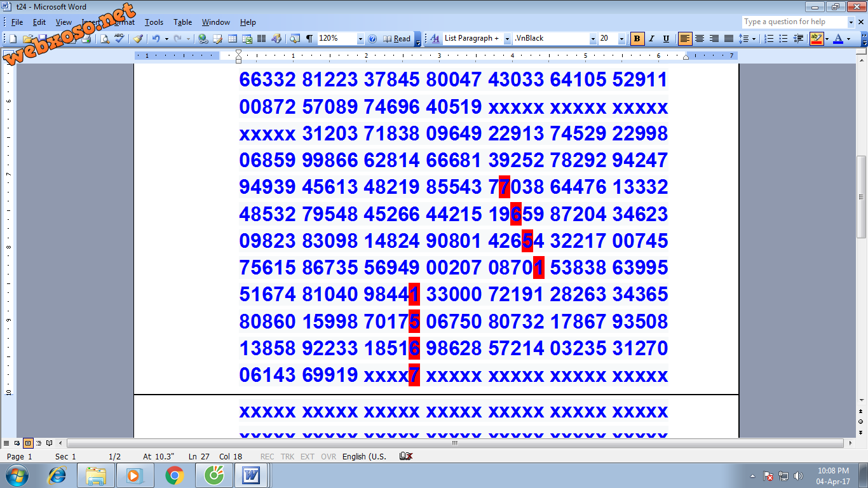Screen dimensions: 868x488
Task: Click the Format Painter brush icon
Action: 137,39
